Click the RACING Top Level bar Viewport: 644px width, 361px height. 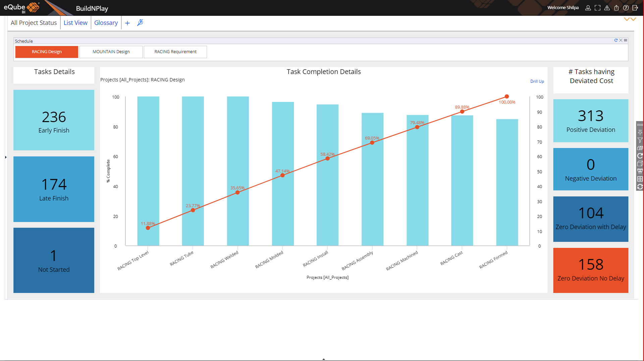[148, 171]
